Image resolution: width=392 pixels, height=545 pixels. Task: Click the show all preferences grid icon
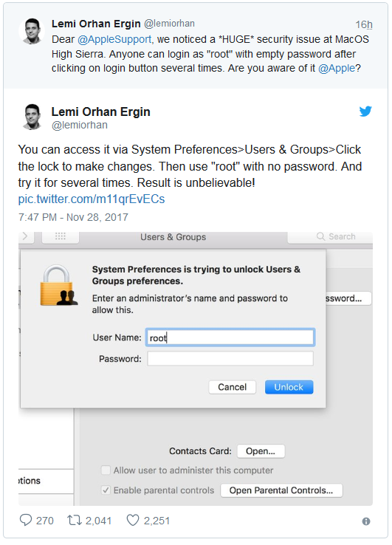tap(61, 236)
